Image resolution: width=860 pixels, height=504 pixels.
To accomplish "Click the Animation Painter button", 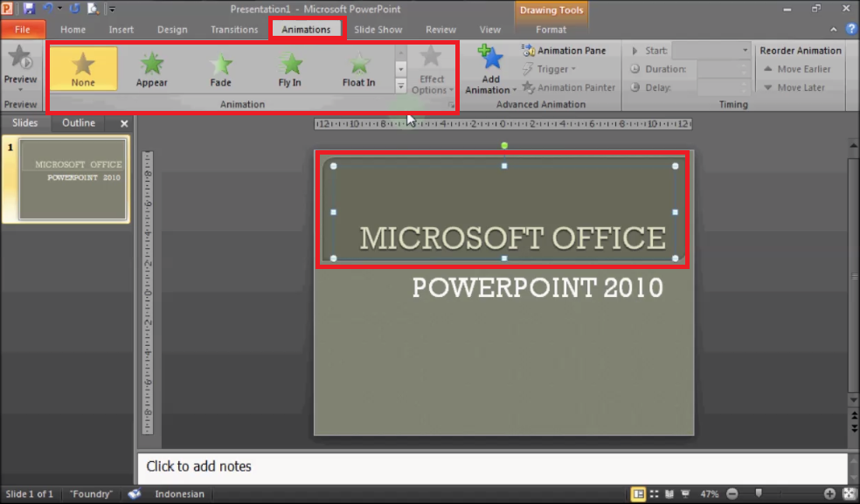I will pyautogui.click(x=568, y=87).
